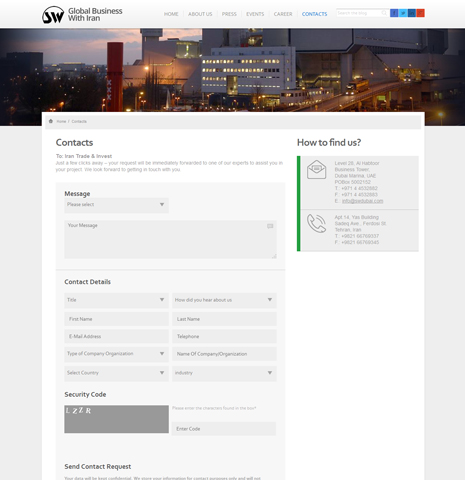
Task: Click the 'Send Contact Request' heading
Action: [98, 467]
